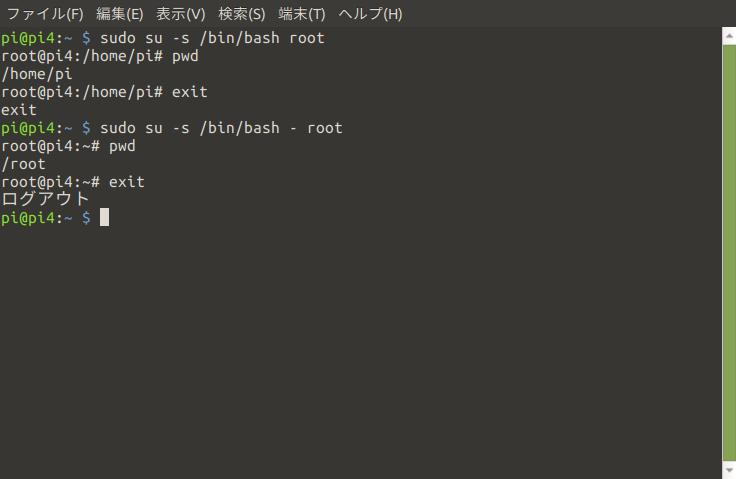This screenshot has width=736, height=479.
Task: Open the ファイル(F) menu
Action: 45,14
